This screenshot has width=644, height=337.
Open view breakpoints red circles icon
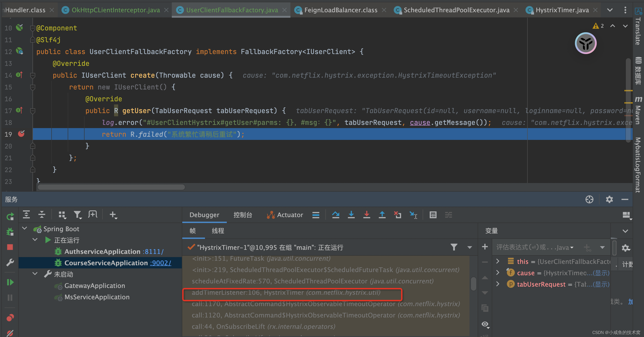[10, 318]
